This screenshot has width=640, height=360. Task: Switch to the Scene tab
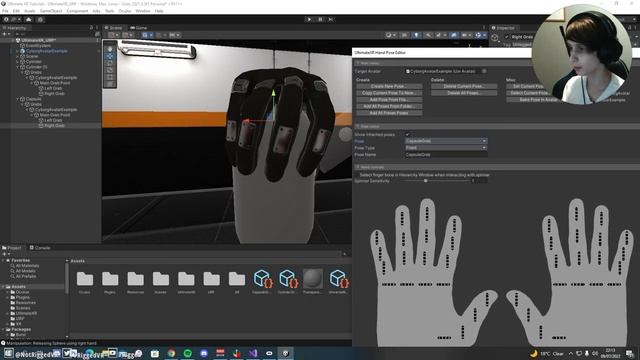click(113, 28)
